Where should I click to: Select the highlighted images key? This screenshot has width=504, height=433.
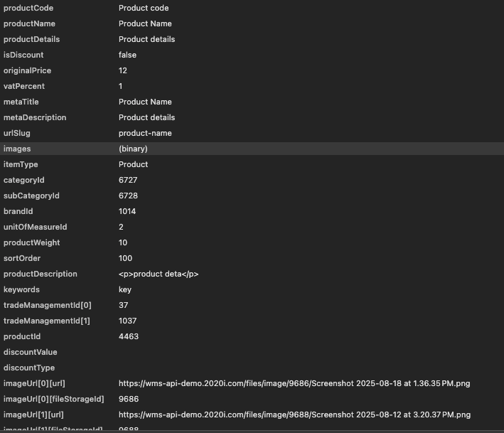17,149
